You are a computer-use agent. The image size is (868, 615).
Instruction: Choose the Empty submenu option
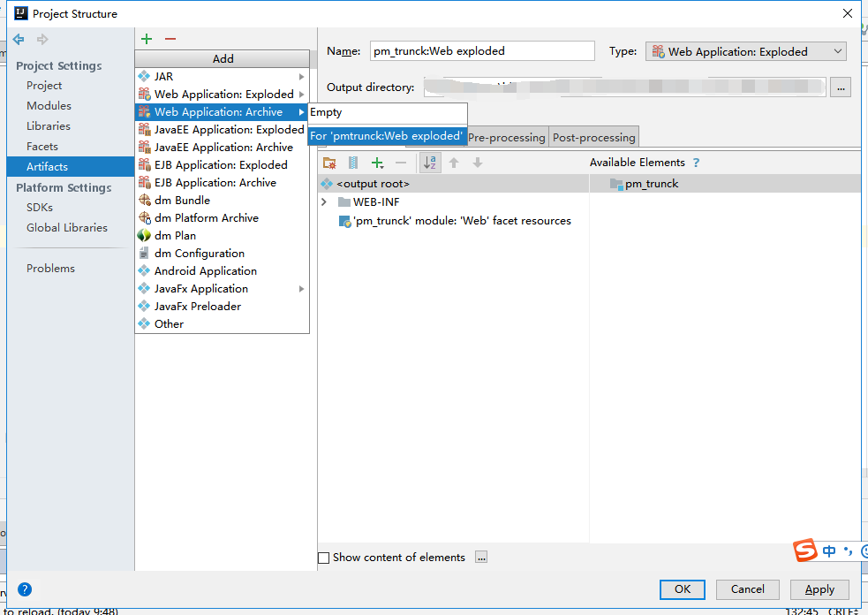388,112
